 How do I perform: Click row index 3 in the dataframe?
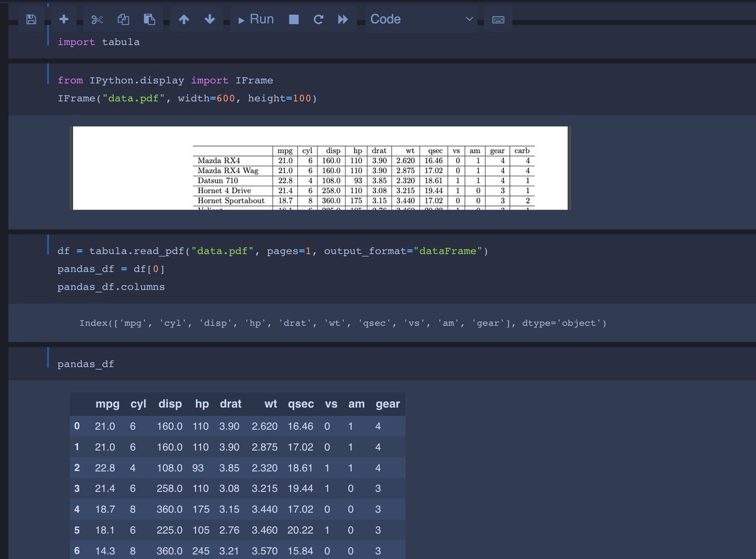77,488
